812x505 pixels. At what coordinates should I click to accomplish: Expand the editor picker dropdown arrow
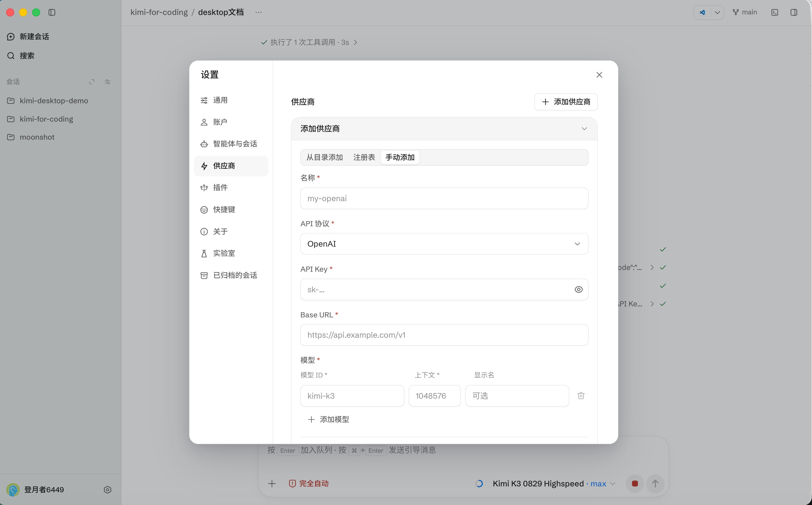(717, 12)
